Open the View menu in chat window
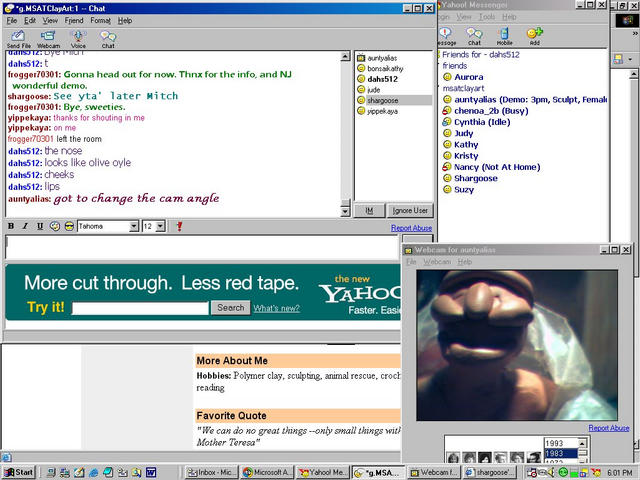Viewport: 640px width, 480px height. 50,20
